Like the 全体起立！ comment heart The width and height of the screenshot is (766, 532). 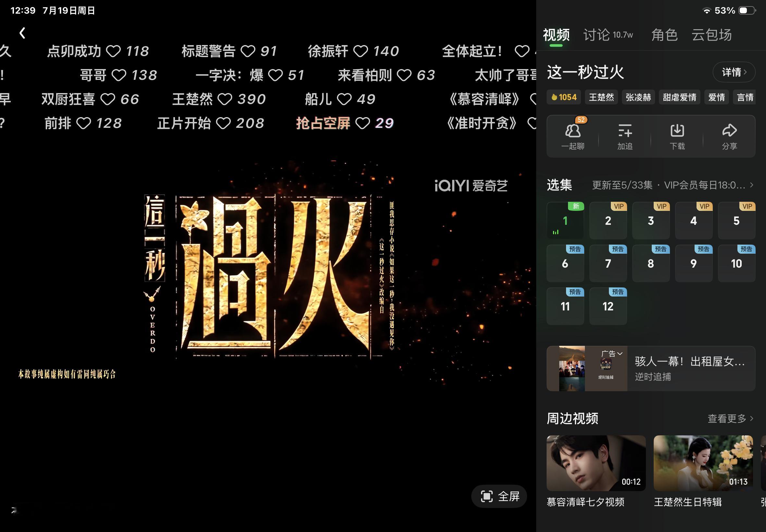click(x=522, y=51)
